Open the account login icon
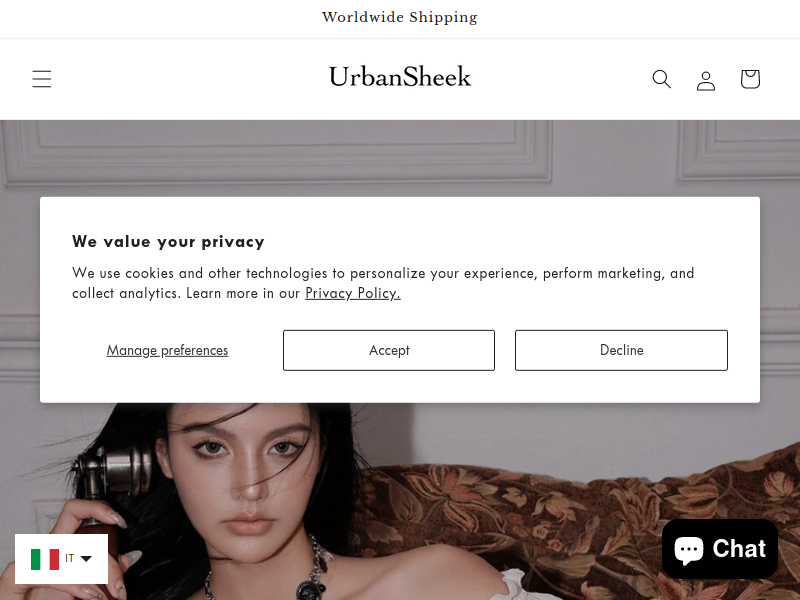This screenshot has width=800, height=600. click(706, 80)
